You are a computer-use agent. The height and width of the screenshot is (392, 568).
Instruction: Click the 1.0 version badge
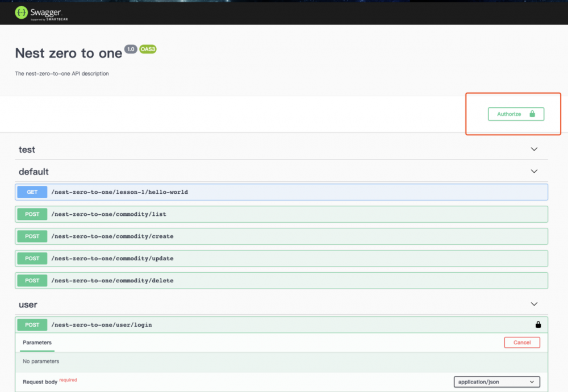(x=131, y=49)
